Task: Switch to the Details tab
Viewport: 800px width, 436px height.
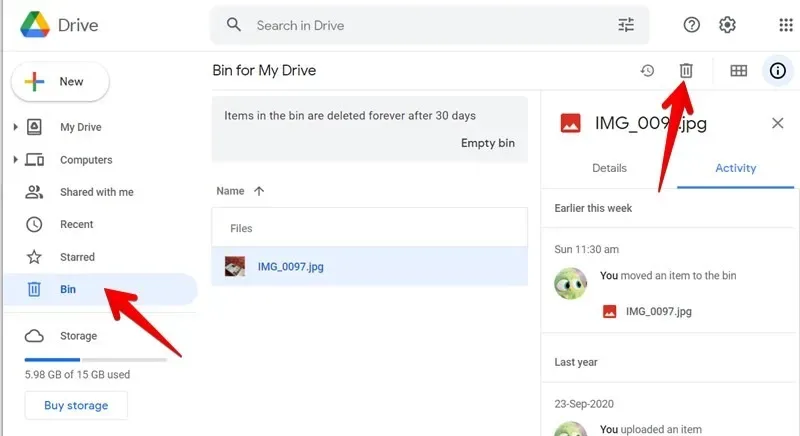Action: 609,168
